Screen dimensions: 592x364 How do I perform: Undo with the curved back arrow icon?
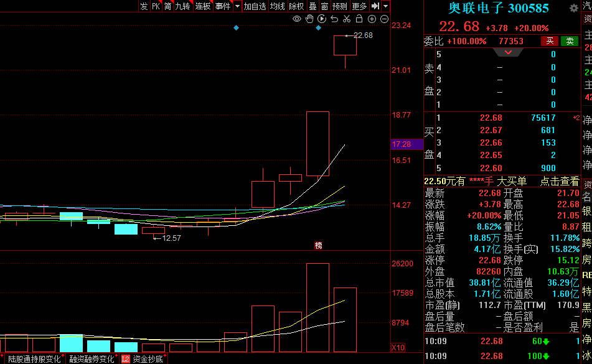[x=334, y=19]
